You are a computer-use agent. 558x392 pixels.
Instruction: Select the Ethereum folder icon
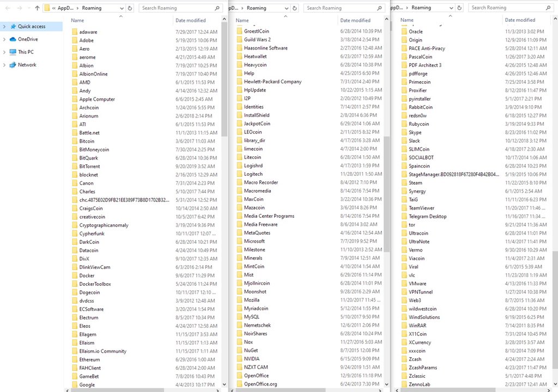click(74, 359)
